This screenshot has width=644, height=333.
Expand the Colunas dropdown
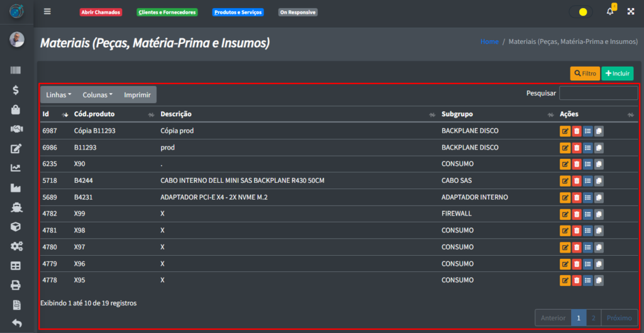point(97,95)
